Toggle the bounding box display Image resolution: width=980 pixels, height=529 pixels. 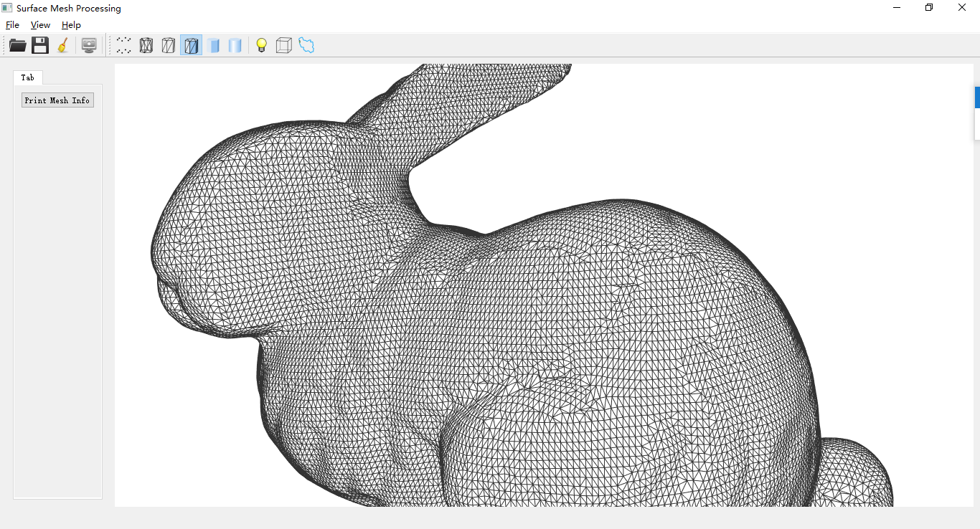(x=283, y=44)
